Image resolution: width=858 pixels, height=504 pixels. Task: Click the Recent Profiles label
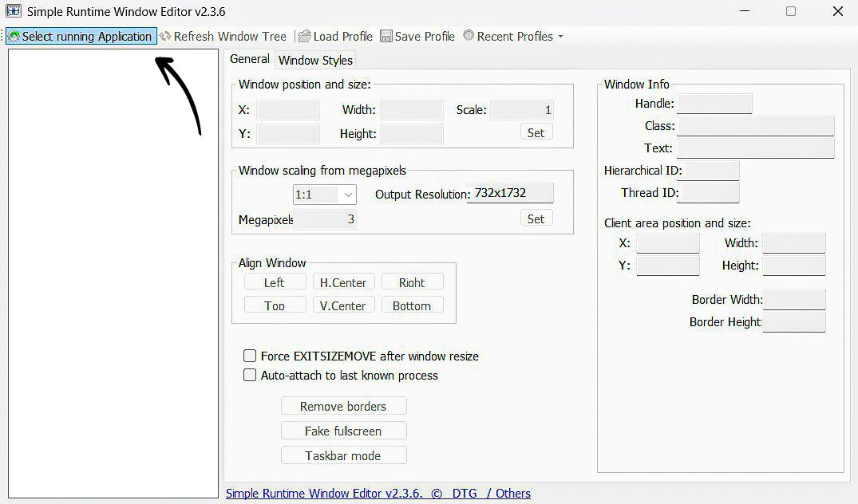pyautogui.click(x=515, y=37)
